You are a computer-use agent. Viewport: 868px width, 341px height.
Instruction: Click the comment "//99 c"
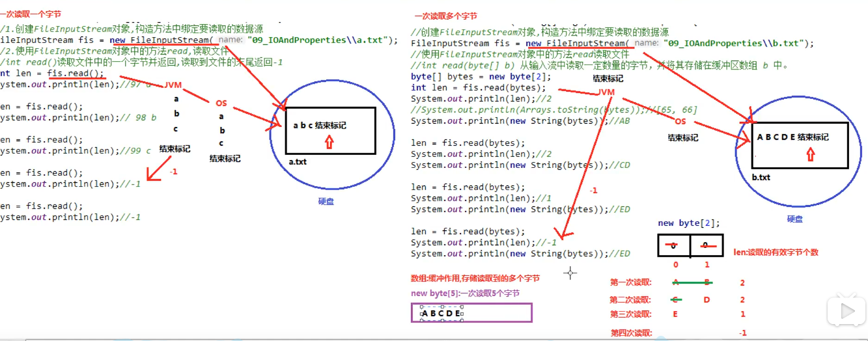[135, 151]
